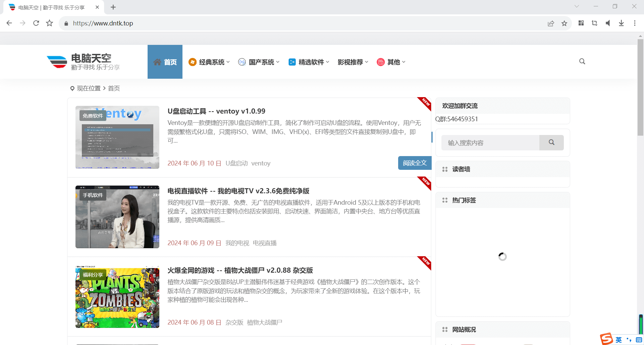Screen dimensions: 644x345
Task: Click the scrollbar up arrow
Action: [x=640, y=36]
